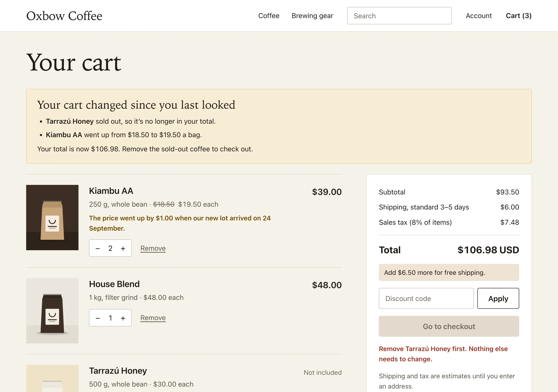
Task: Click '500 g, whole bean · $30.00 each' description
Action: click(x=141, y=384)
